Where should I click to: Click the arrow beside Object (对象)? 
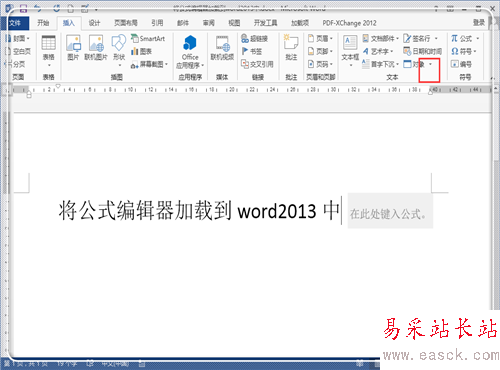pos(430,64)
